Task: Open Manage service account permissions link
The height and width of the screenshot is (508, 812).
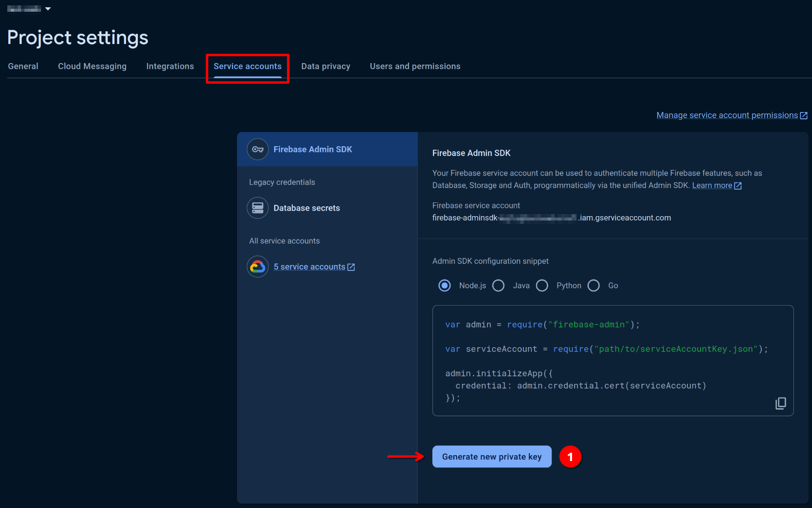Action: [727, 115]
